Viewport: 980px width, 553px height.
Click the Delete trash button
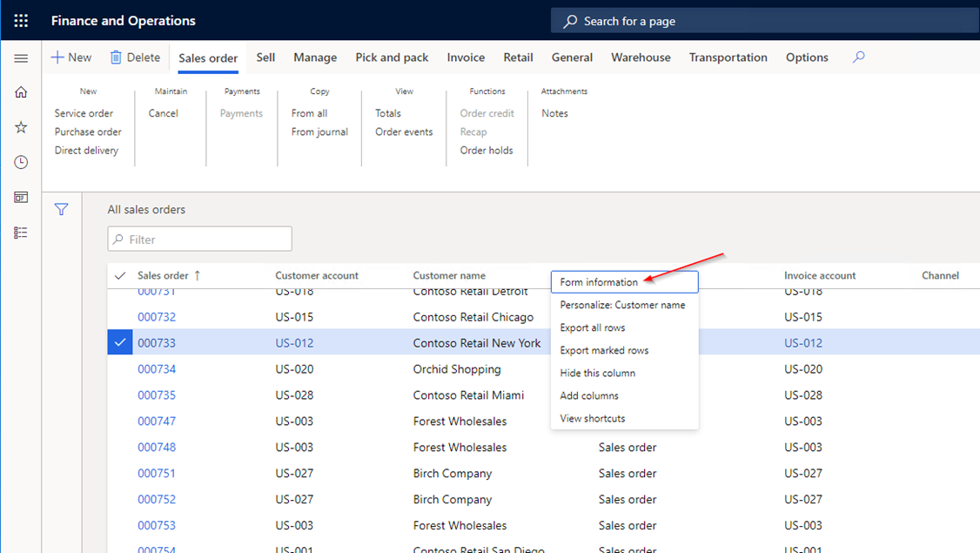tap(135, 57)
